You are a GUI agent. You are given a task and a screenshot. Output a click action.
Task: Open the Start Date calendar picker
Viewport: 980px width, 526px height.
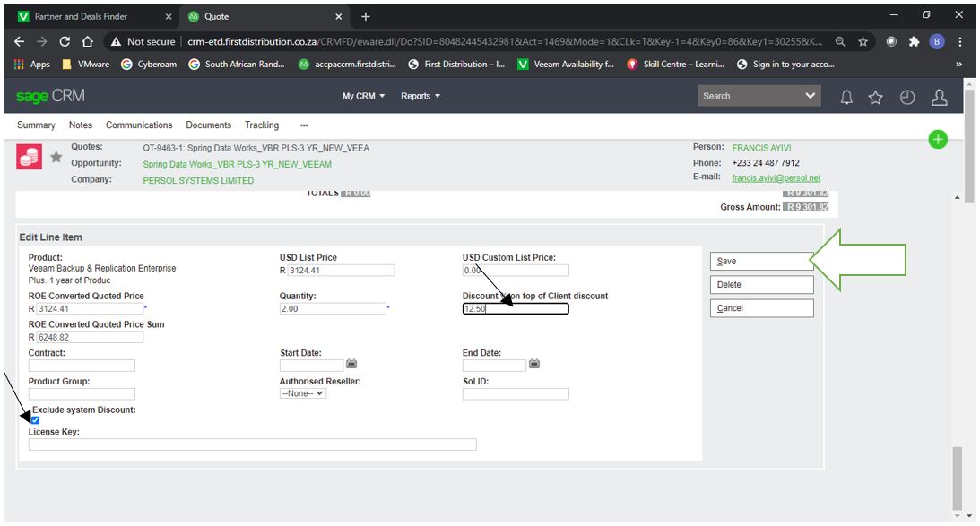[x=352, y=364]
